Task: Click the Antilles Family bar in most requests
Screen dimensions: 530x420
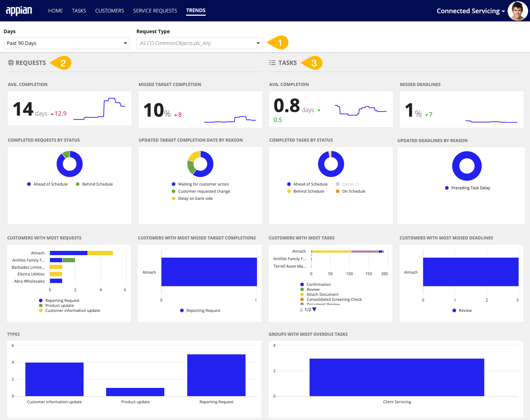Action: [62, 260]
